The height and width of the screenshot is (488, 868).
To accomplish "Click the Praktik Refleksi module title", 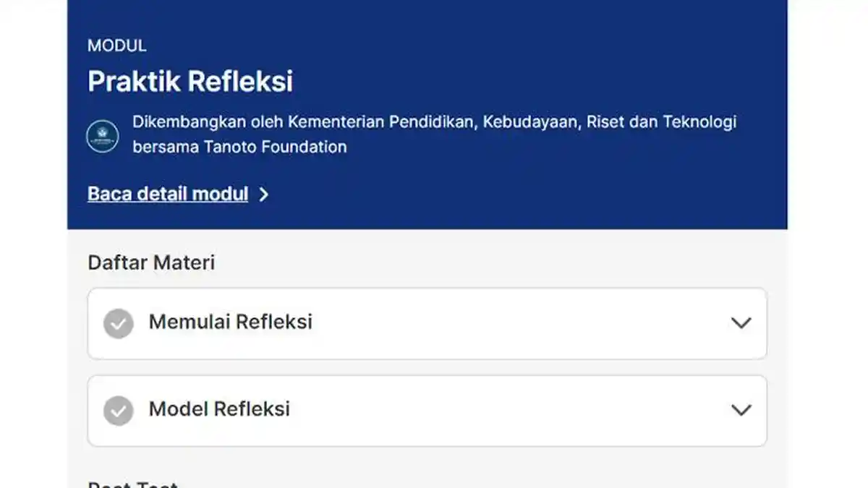I will coord(190,82).
